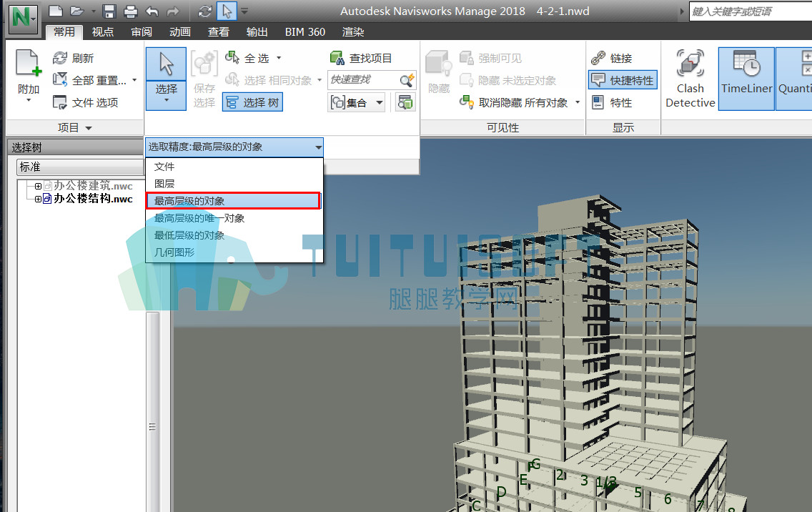
Task: Expand the 办公楼建筑.nwc tree node
Action: click(x=38, y=186)
